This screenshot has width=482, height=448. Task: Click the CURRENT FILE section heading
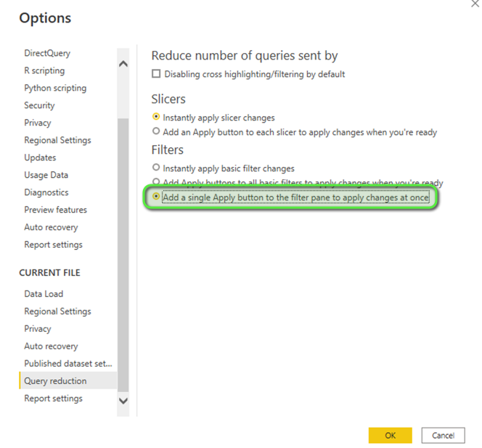[49, 273]
